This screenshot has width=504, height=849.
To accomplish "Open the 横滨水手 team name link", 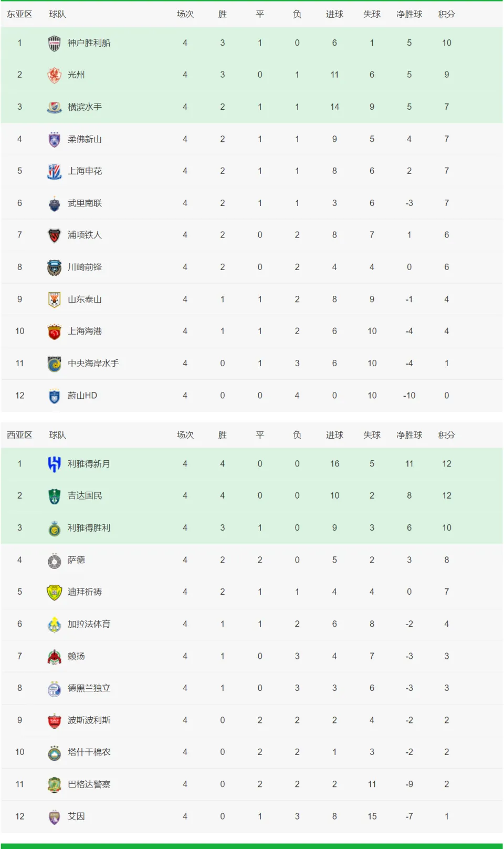I will click(85, 107).
